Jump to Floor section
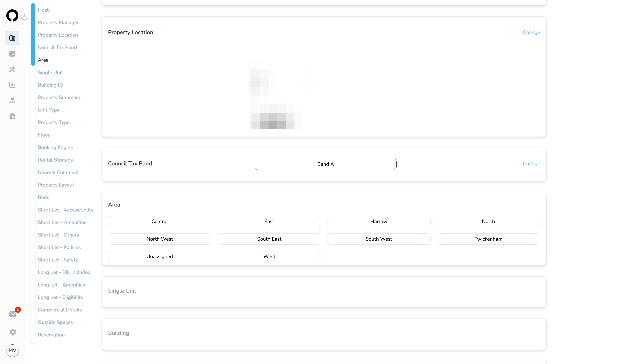641x364 pixels. pos(44,135)
